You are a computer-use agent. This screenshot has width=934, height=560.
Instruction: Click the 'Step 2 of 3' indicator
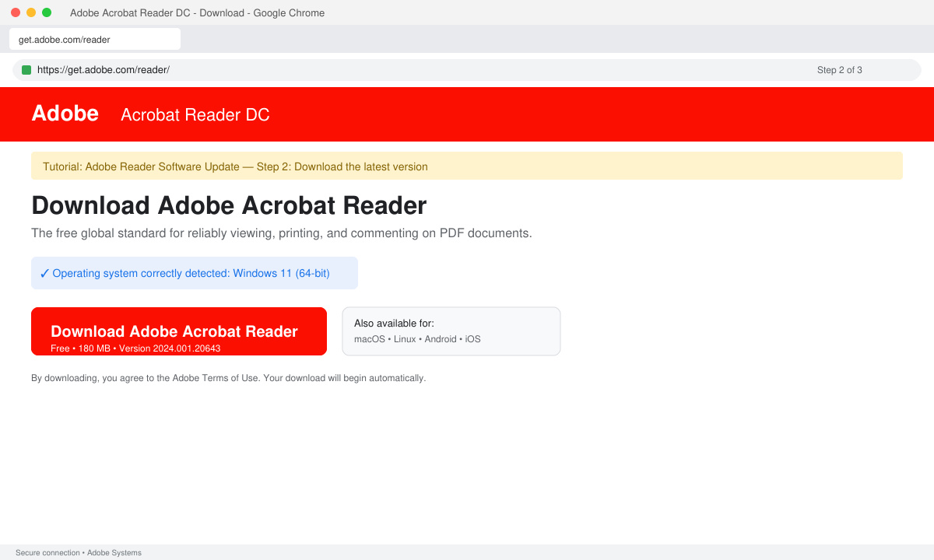[840, 70]
